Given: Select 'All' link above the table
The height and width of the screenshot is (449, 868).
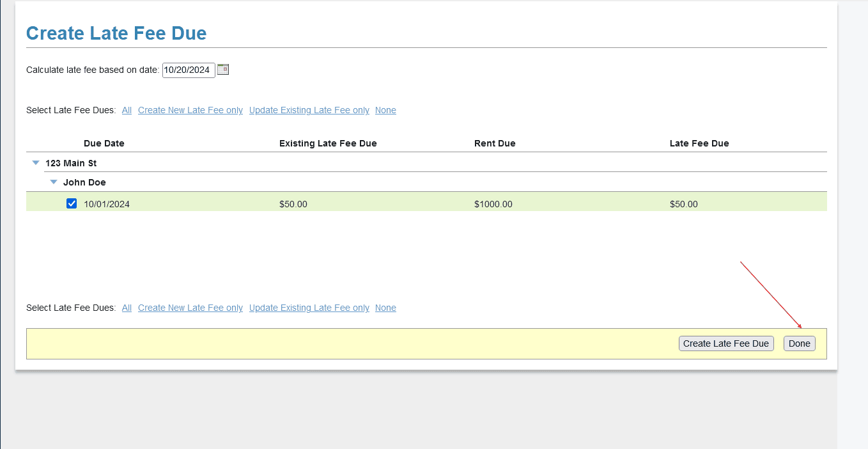Looking at the screenshot, I should pyautogui.click(x=127, y=110).
